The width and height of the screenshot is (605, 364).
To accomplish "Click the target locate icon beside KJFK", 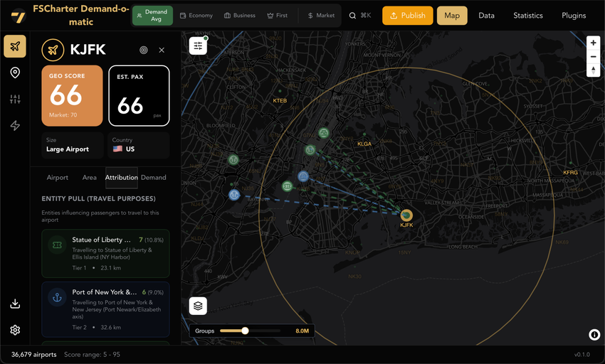I will point(143,50).
